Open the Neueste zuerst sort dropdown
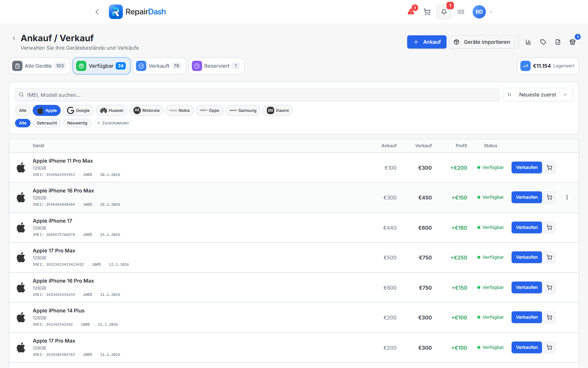Image resolution: width=588 pixels, height=368 pixels. pos(538,95)
